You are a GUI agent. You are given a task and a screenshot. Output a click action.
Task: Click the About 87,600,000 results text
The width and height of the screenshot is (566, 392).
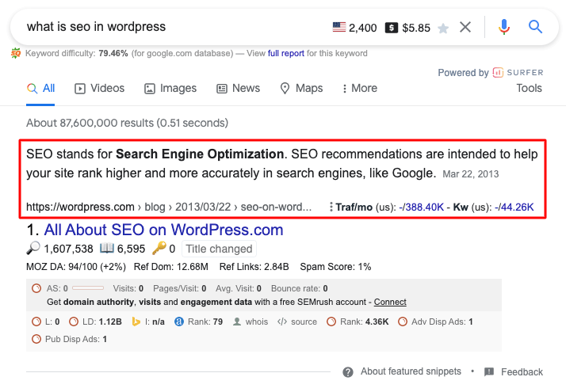click(x=127, y=123)
